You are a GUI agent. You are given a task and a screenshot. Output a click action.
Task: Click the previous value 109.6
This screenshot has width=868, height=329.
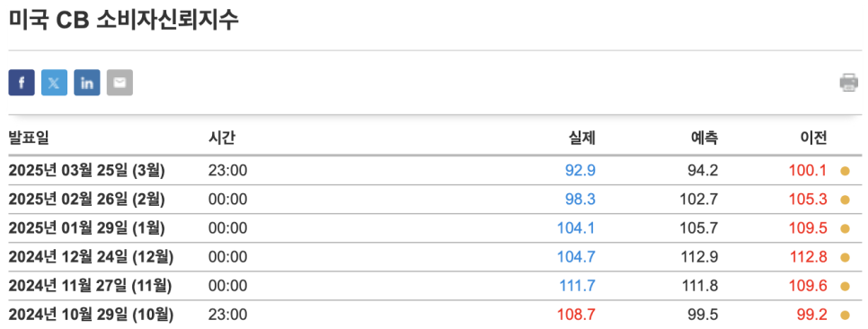click(x=808, y=287)
